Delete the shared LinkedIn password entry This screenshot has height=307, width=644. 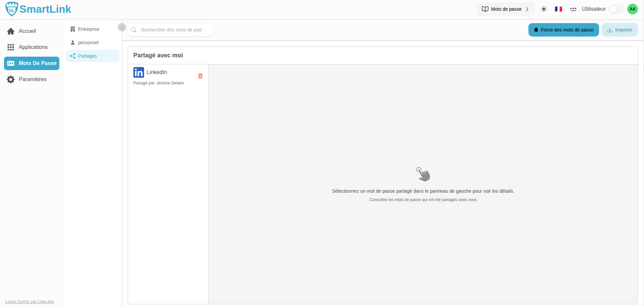point(200,76)
